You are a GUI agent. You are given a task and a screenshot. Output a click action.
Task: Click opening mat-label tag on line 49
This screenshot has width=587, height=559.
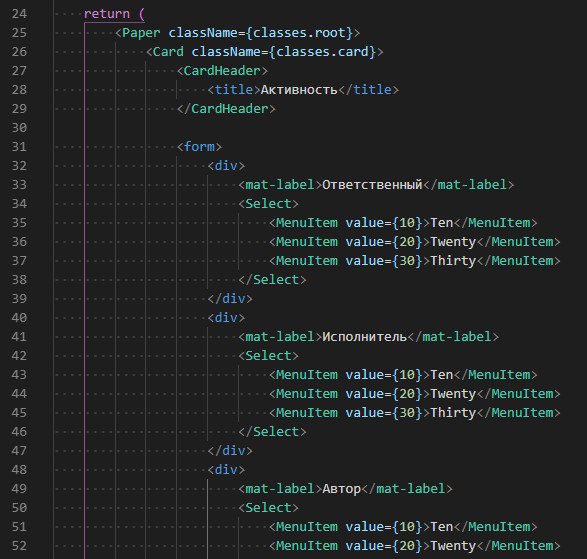(x=280, y=489)
